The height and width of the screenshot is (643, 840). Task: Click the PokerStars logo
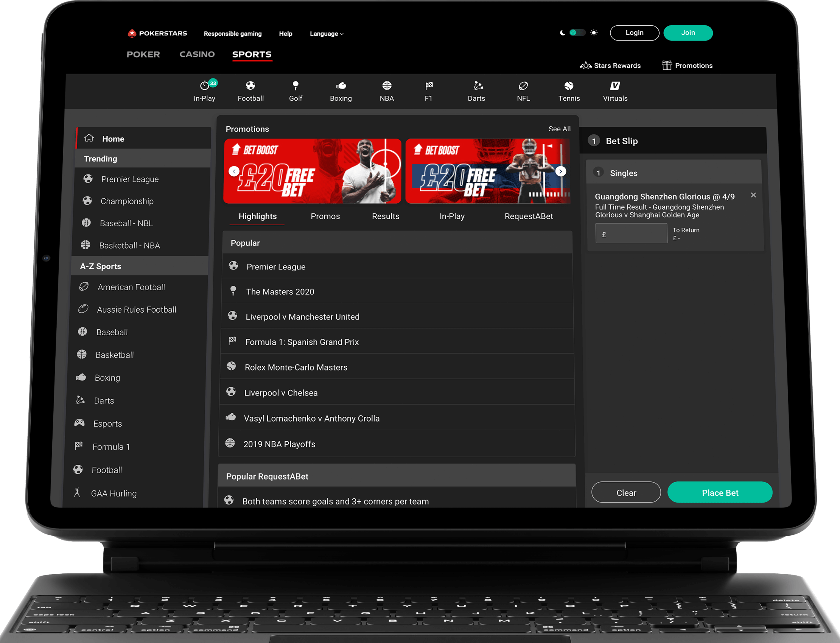(x=157, y=33)
